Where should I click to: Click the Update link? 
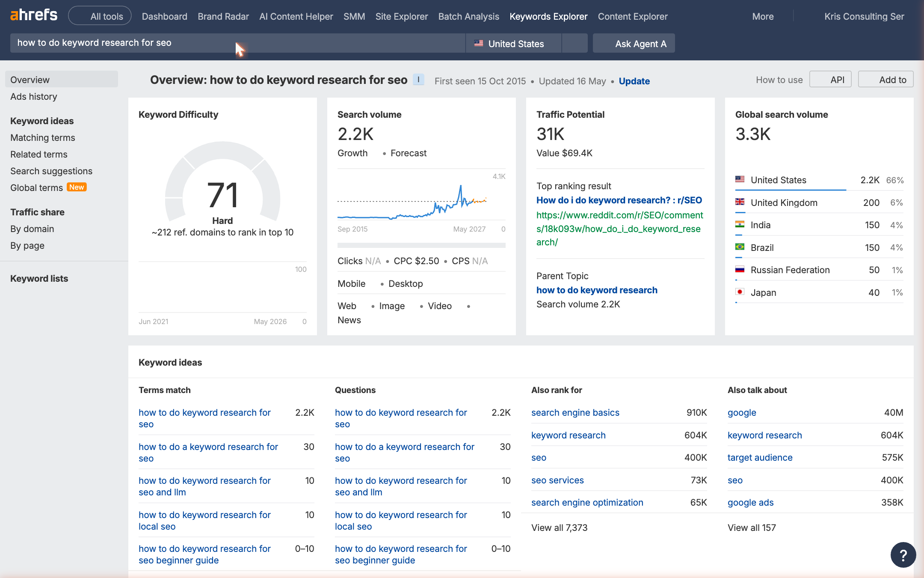(634, 81)
